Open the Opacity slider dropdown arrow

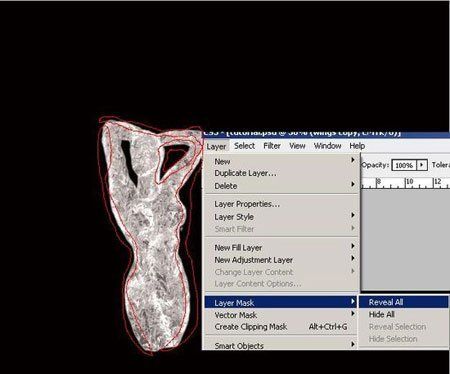point(422,165)
